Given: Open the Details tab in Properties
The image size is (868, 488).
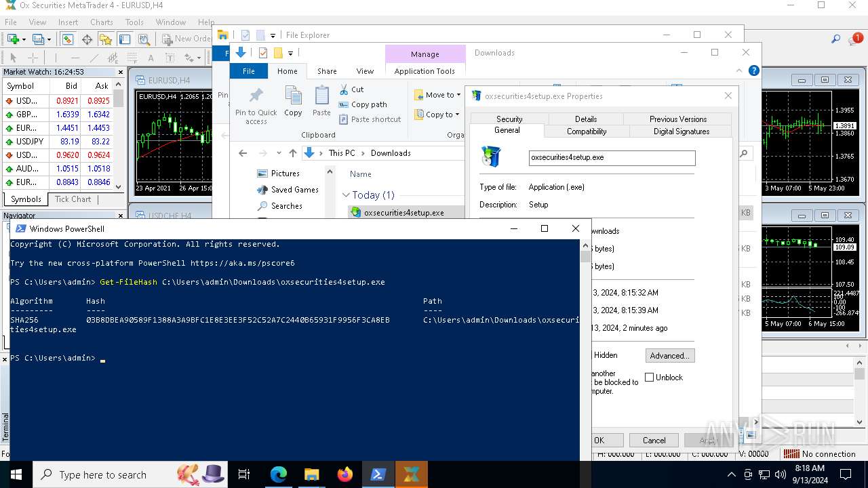Looking at the screenshot, I should click(x=586, y=119).
